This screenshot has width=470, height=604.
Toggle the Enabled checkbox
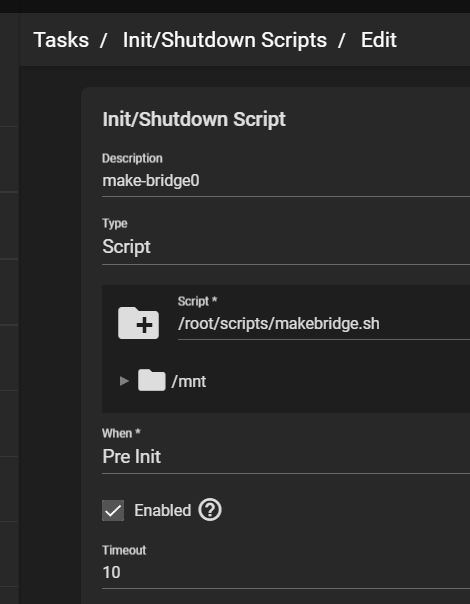coord(113,510)
